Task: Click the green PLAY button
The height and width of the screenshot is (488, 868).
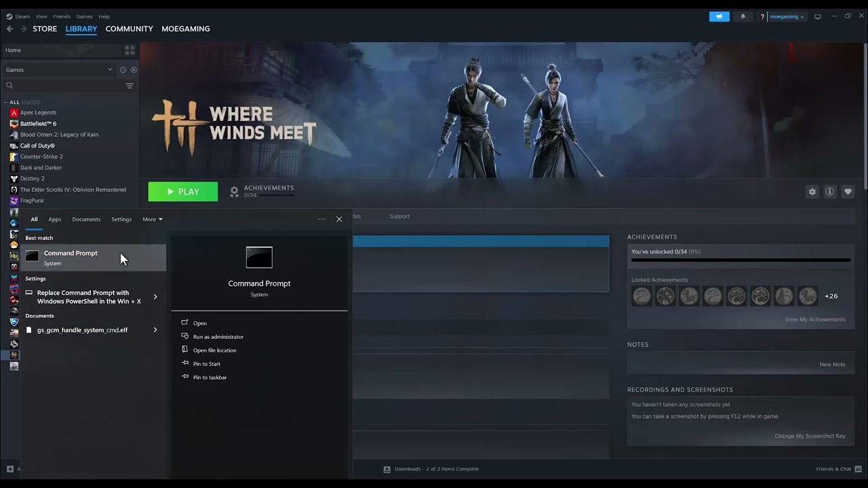Action: click(x=183, y=192)
